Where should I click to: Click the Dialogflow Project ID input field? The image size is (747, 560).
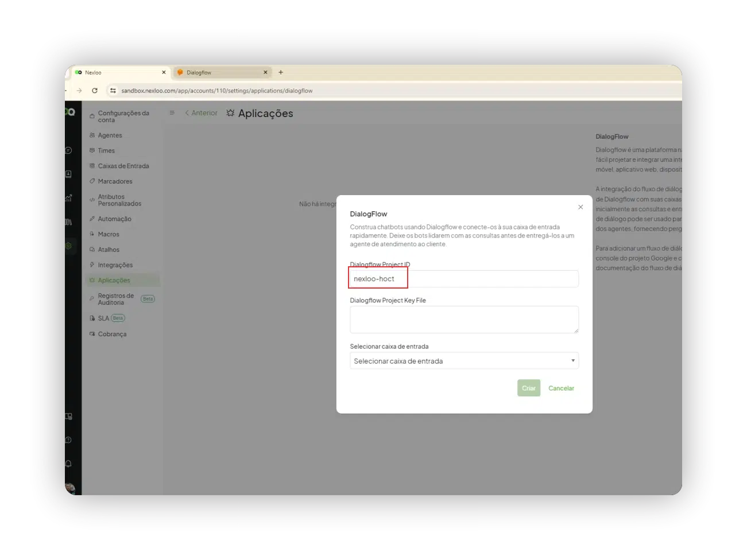pyautogui.click(x=464, y=279)
